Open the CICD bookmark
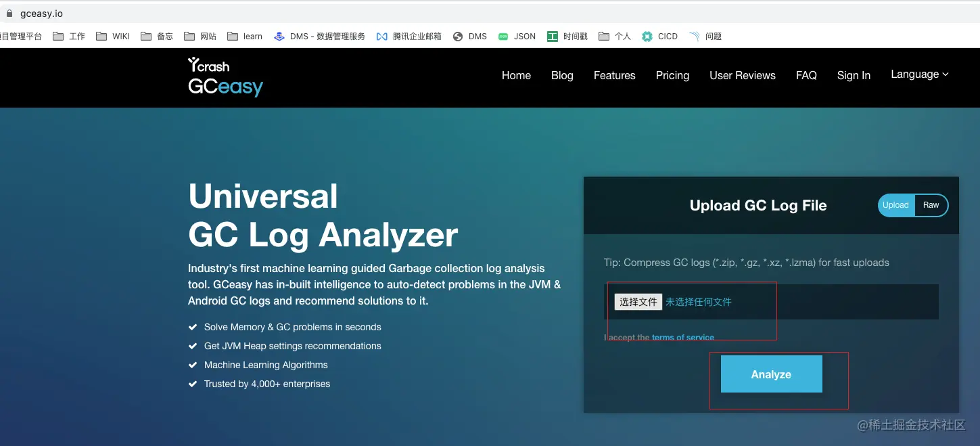The height and width of the screenshot is (446, 980). click(660, 37)
